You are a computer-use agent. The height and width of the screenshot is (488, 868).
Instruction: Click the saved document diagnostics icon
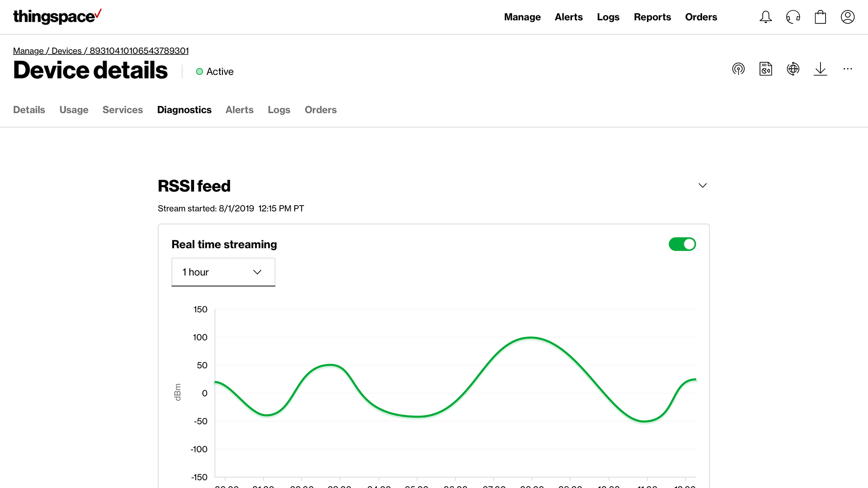765,69
